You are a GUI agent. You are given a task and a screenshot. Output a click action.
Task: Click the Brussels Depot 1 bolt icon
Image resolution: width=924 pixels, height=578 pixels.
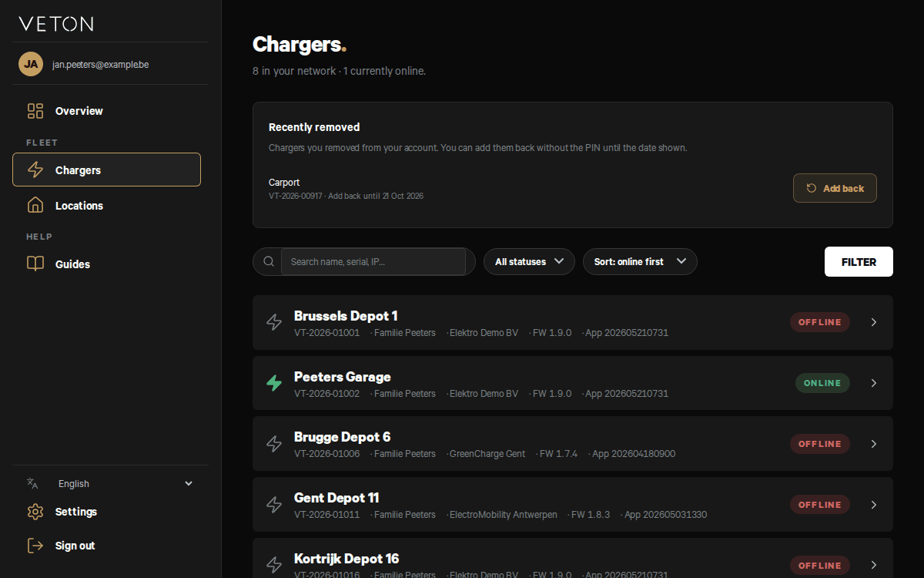coord(274,322)
